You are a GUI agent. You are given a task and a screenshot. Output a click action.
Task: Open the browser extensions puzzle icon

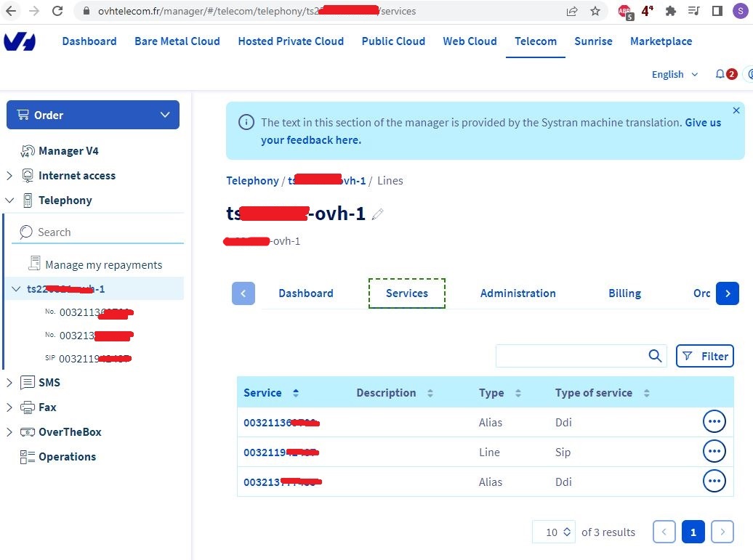click(670, 11)
